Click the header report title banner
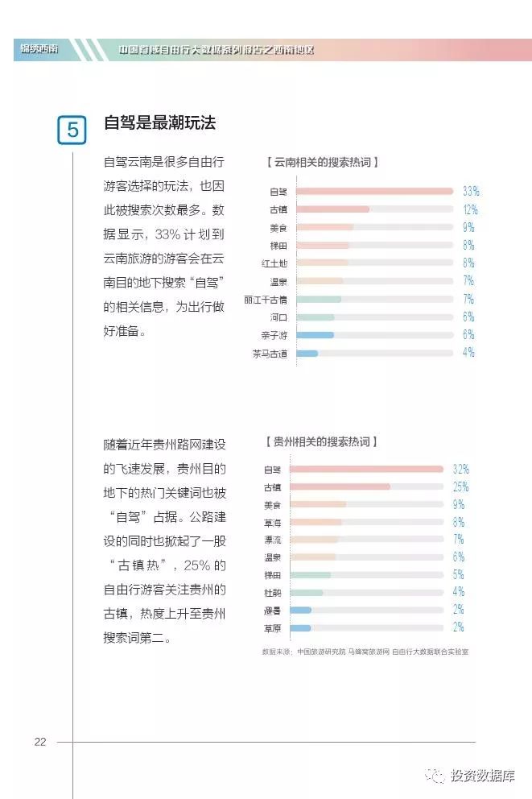The height and width of the screenshot is (799, 532). coord(216,49)
